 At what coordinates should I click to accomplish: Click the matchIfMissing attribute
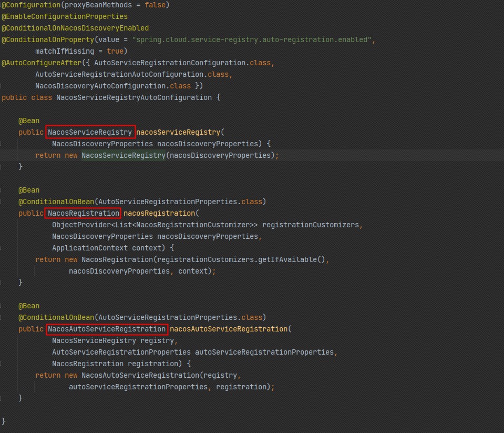click(65, 51)
